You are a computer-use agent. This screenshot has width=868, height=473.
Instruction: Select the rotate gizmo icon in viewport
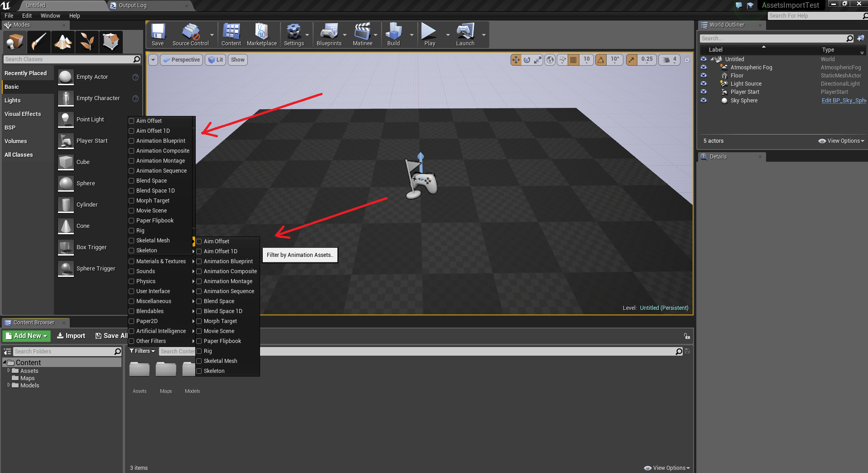pos(527,60)
